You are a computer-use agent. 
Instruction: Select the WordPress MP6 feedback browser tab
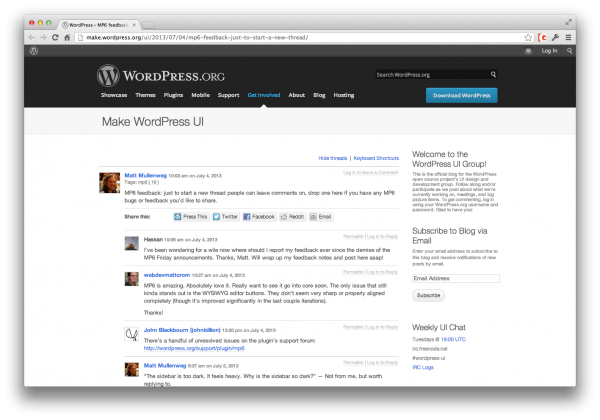click(x=98, y=25)
